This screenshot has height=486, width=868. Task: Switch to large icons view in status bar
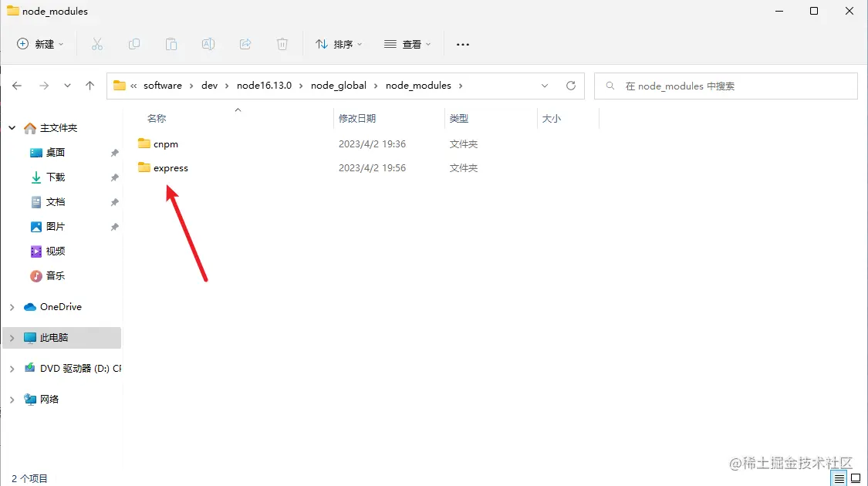[x=856, y=479]
